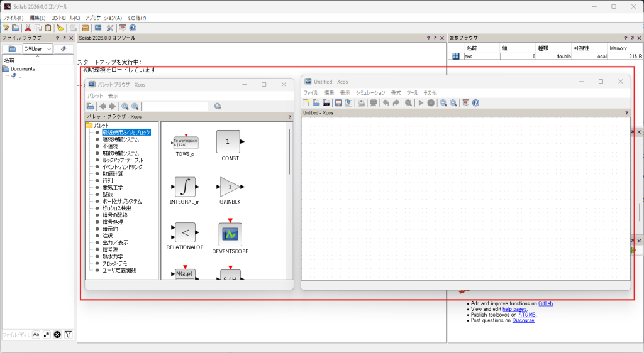The image size is (644, 353).
Task: Click the undo arrow in Xcos toolbar
Action: pos(386,103)
